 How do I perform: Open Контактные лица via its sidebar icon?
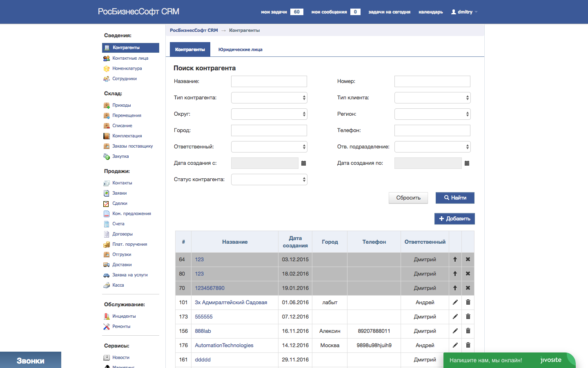tap(107, 58)
